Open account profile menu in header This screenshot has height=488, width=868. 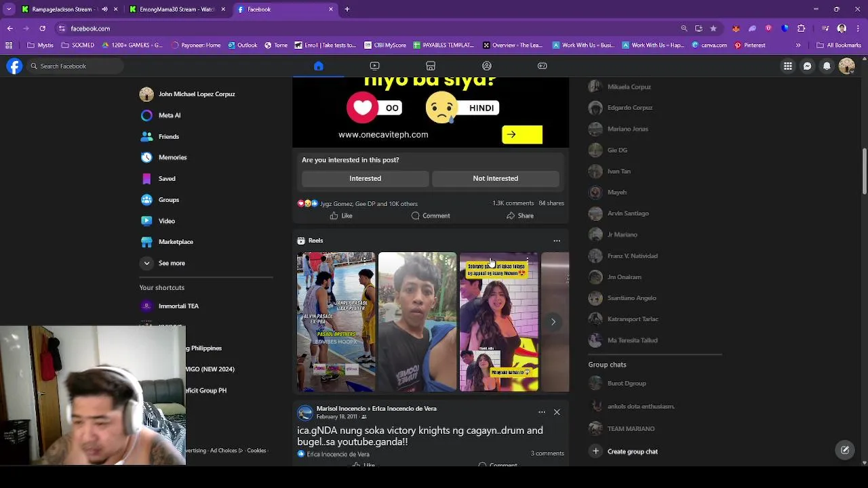(x=846, y=66)
